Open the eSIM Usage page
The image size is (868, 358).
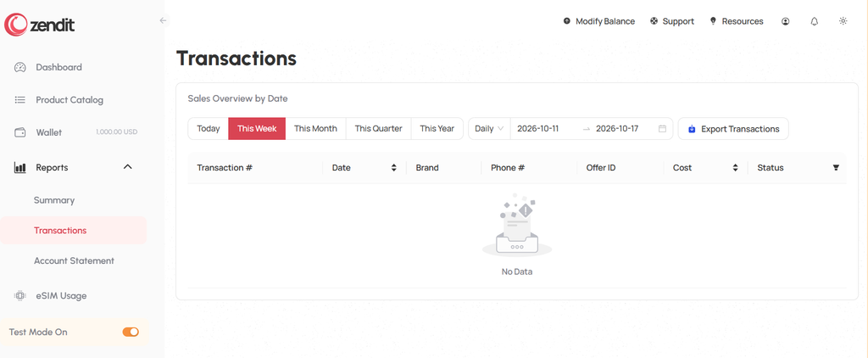[61, 296]
